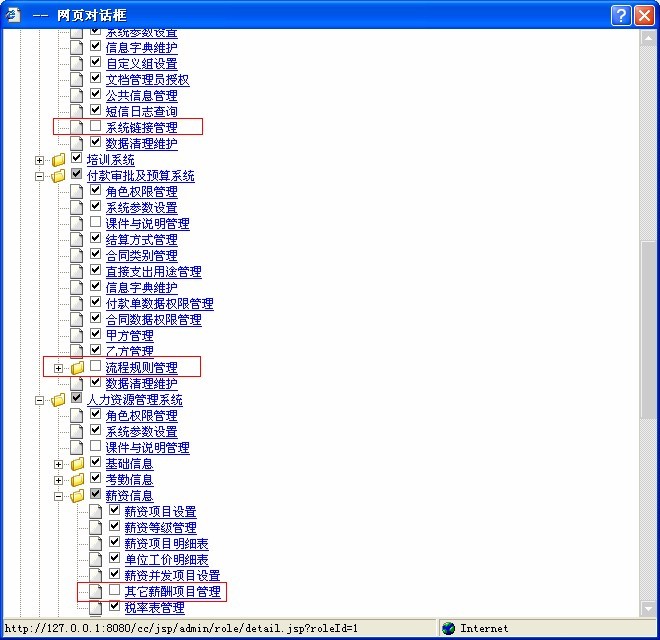Click the page icon beside 系统链接管理
This screenshot has height=640, width=660.
(77, 127)
